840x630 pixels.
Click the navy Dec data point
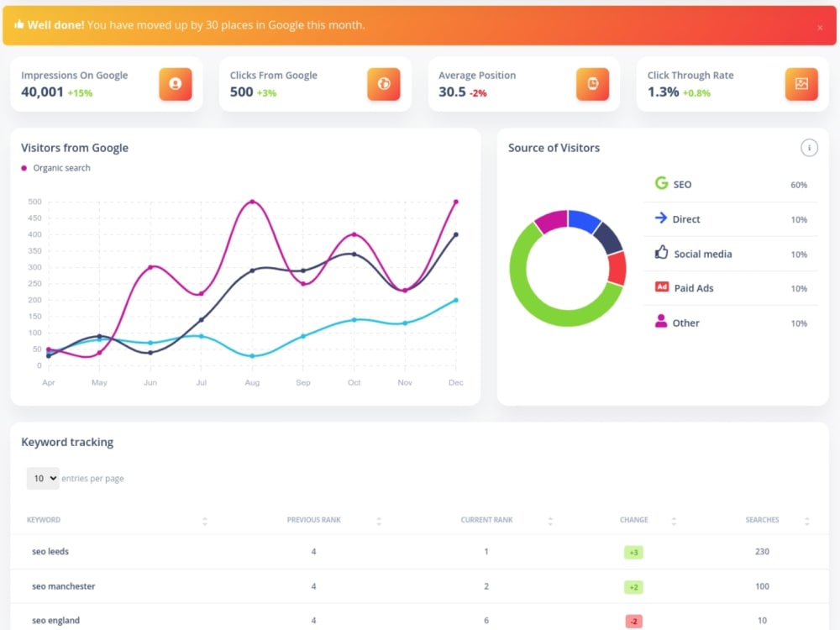(x=456, y=234)
